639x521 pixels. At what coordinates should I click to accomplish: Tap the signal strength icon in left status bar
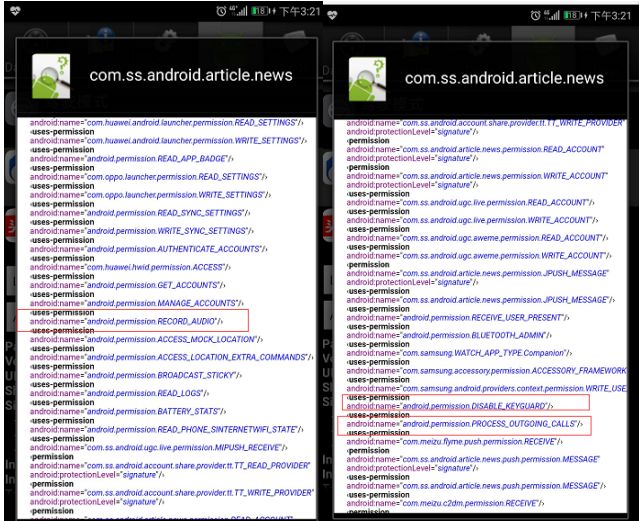click(x=238, y=11)
